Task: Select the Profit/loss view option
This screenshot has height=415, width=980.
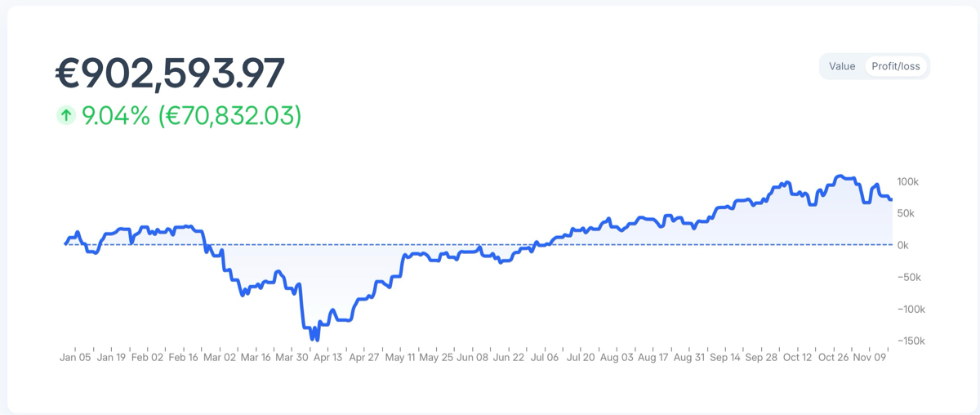Action: (895, 66)
